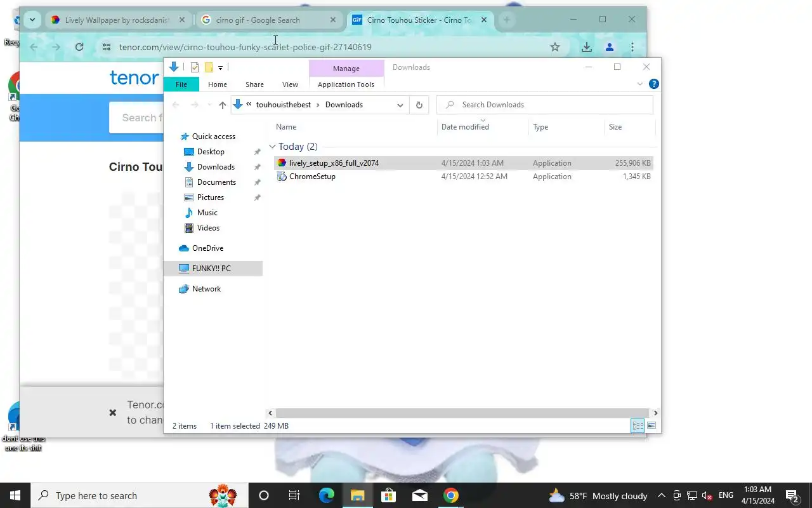Close the Cirno Touhou Sticker Chrome tab
The height and width of the screenshot is (508, 812).
click(x=484, y=20)
